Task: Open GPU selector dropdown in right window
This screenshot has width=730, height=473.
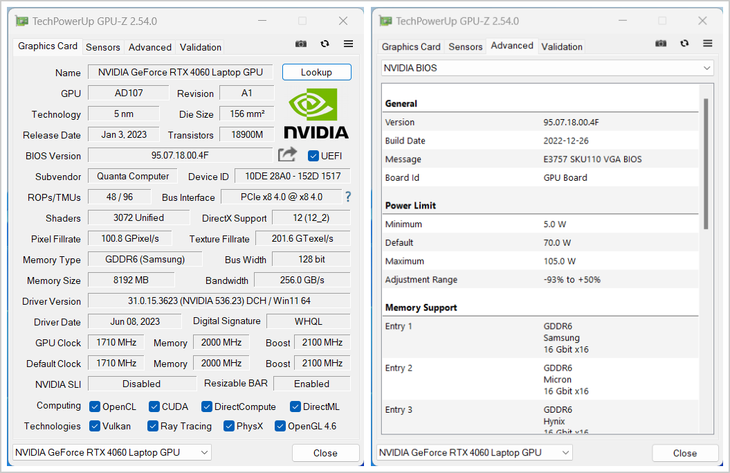Action: [x=474, y=453]
